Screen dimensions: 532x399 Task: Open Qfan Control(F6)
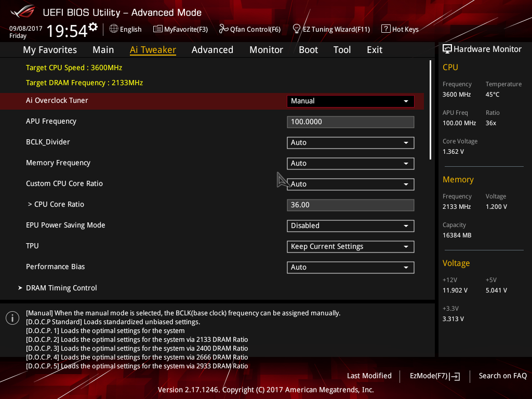click(x=250, y=29)
